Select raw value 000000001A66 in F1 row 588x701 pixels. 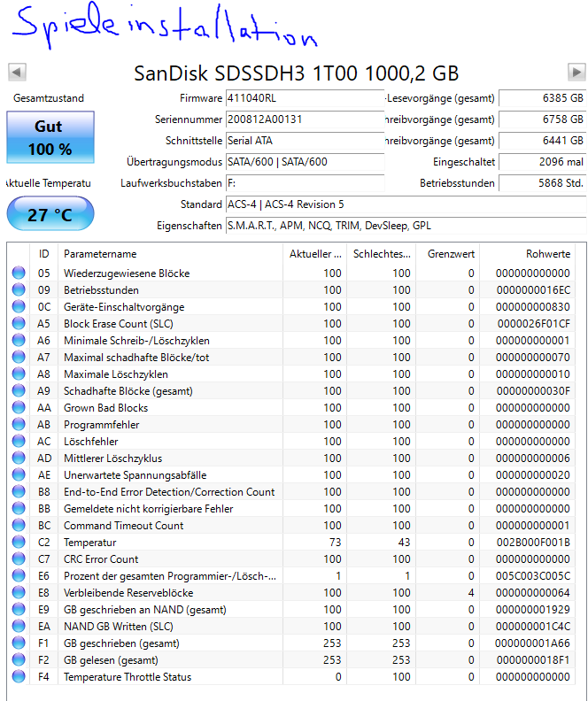click(x=532, y=643)
